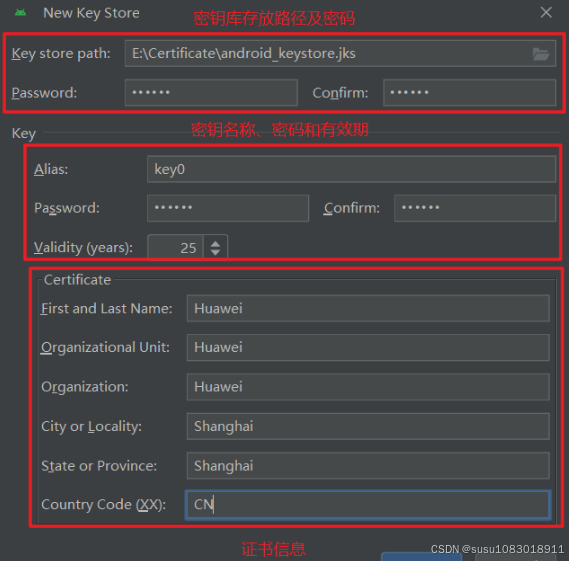Image resolution: width=569 pixels, height=561 pixels.
Task: Click the 'State or Province:' label
Action: pos(99,466)
